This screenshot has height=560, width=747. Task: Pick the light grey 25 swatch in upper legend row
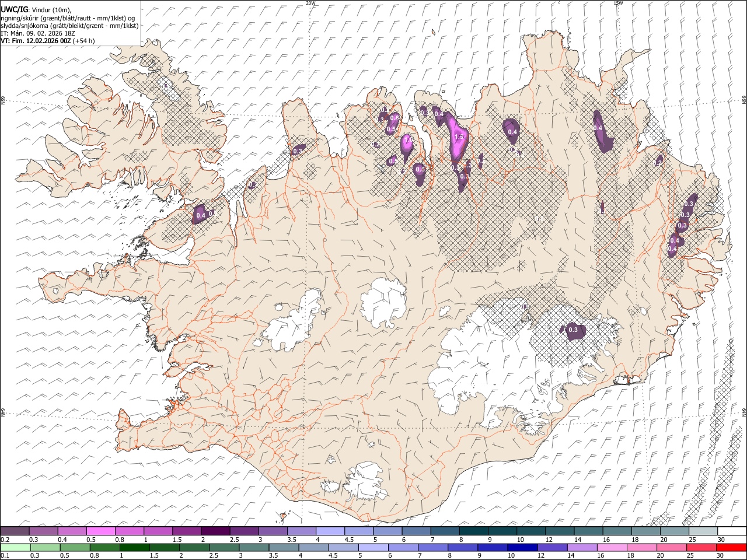point(703,531)
